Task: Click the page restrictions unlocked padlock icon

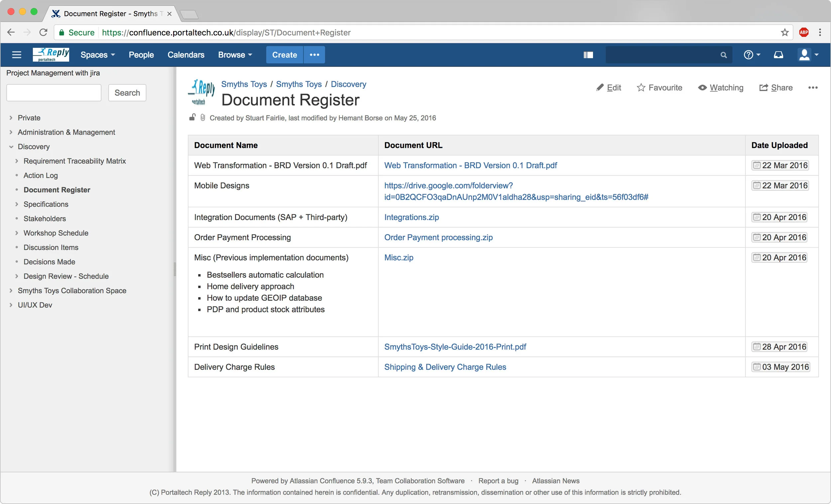Action: (192, 117)
